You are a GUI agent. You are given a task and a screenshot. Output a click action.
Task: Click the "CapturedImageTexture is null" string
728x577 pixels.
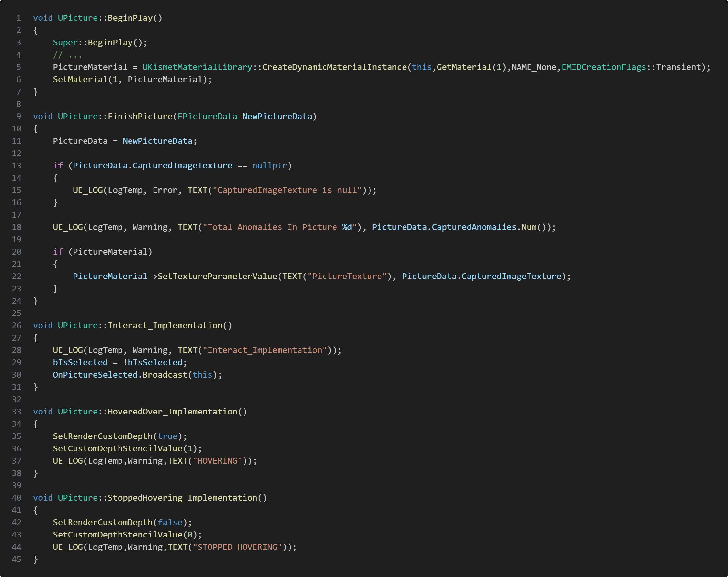[x=287, y=190]
